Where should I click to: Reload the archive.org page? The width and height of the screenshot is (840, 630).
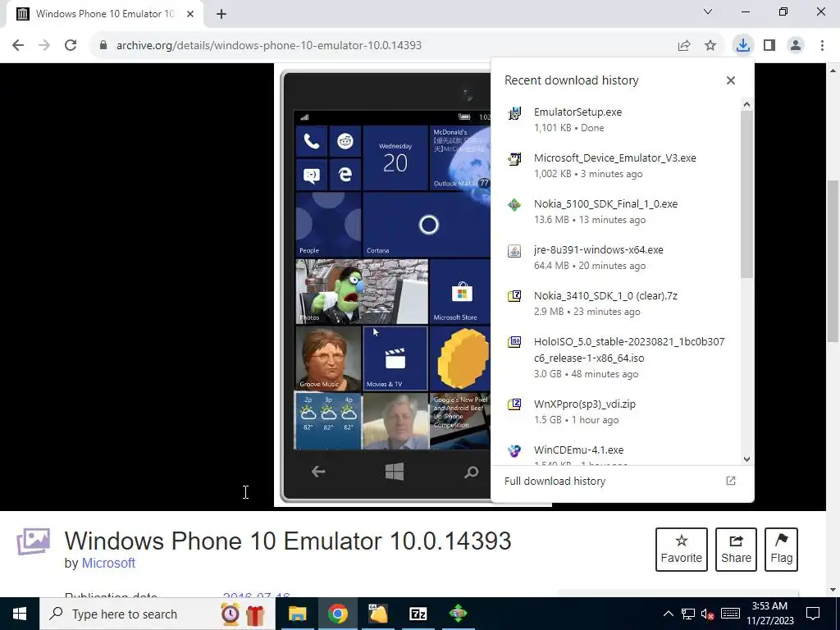(71, 46)
